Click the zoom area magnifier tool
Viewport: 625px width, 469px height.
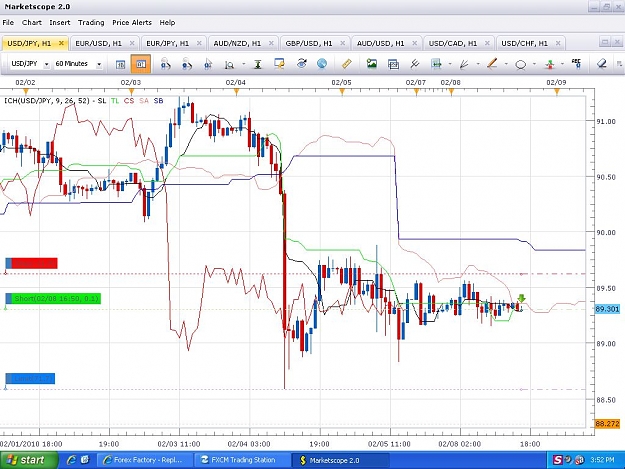pyautogui.click(x=229, y=64)
